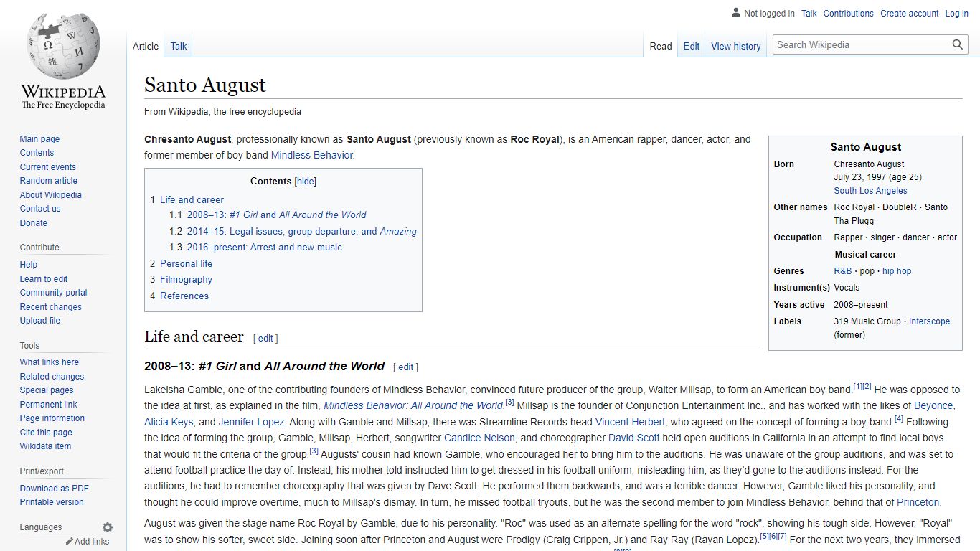This screenshot has height=551, width=980.
Task: Open South Los Angeles in infobox
Action: tap(870, 191)
